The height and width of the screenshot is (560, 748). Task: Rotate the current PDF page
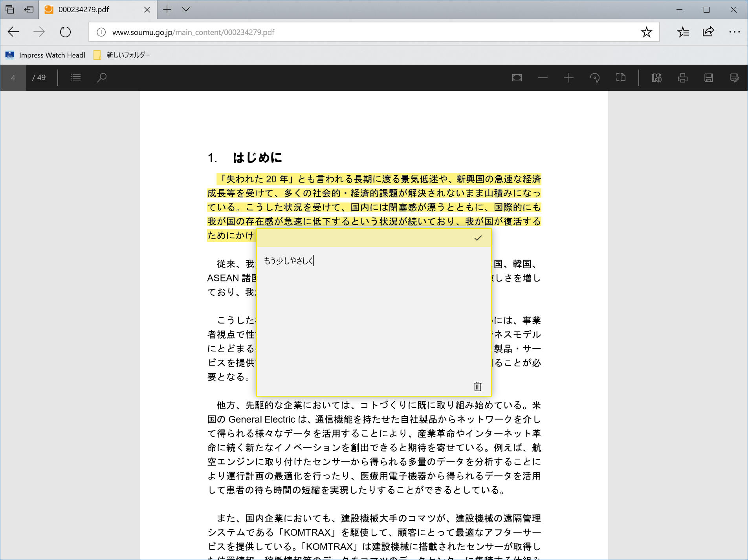(595, 77)
